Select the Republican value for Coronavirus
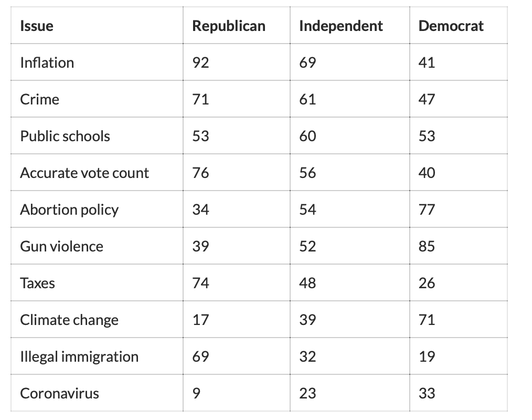Image resolution: width=532 pixels, height=420 pixels. pyautogui.click(x=197, y=393)
